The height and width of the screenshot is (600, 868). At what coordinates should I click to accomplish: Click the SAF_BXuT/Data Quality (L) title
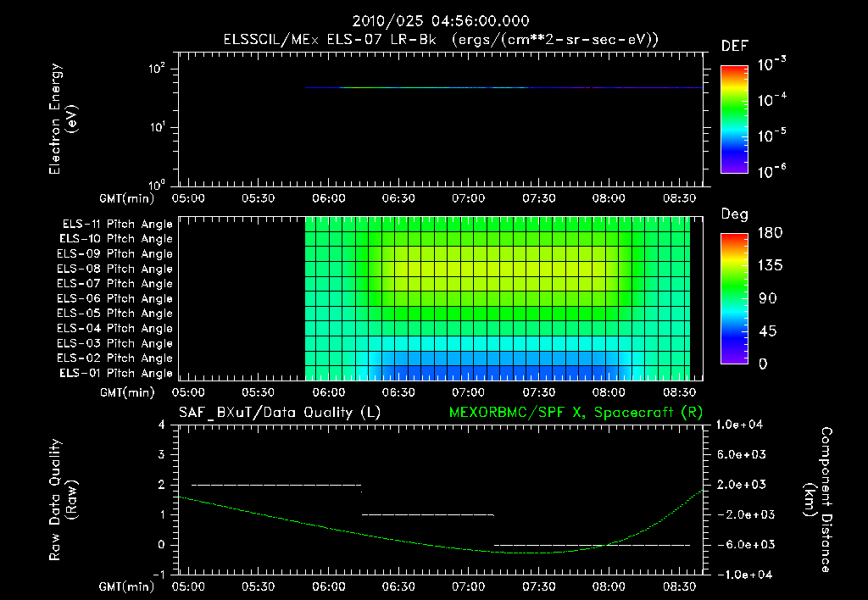point(280,413)
